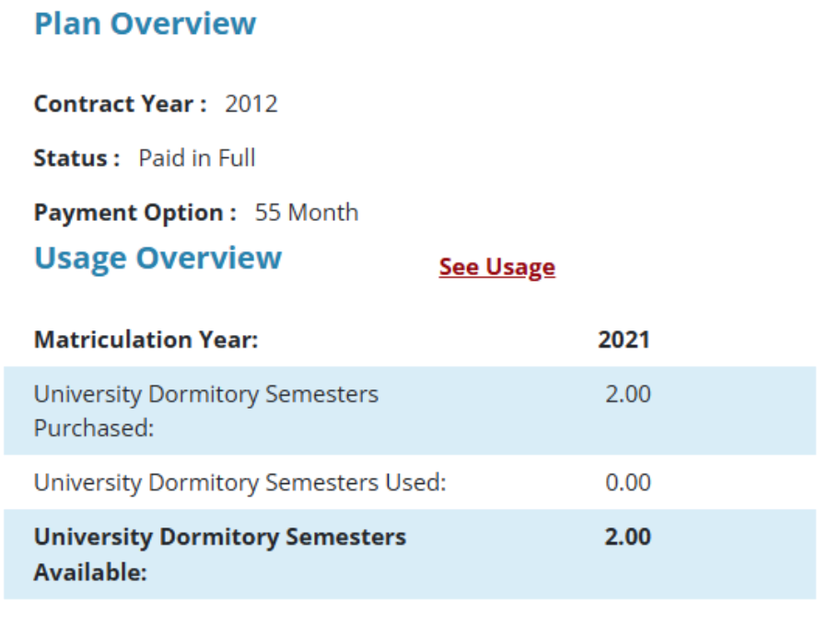Click the 55 Month payment value
The width and height of the screenshot is (840, 624).
307,213
